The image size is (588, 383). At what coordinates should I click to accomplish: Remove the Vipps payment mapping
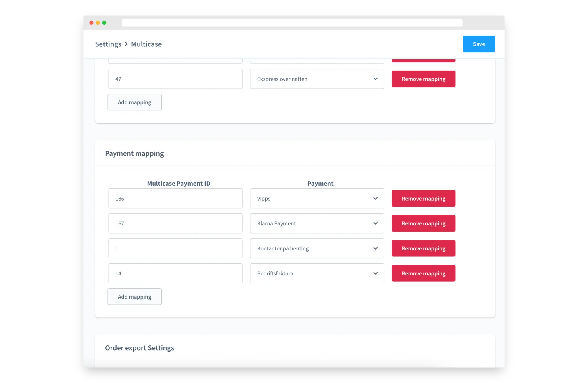coord(423,199)
